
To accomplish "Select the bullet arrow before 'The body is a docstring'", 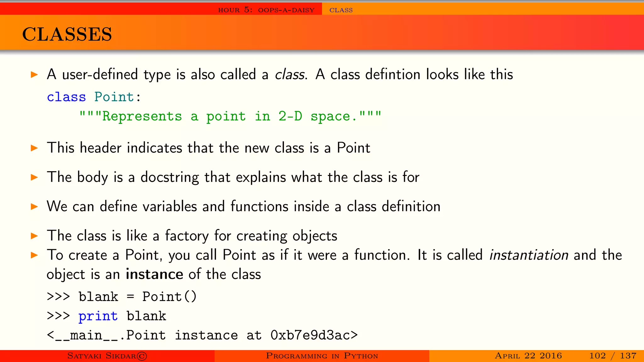I will coord(34,177).
